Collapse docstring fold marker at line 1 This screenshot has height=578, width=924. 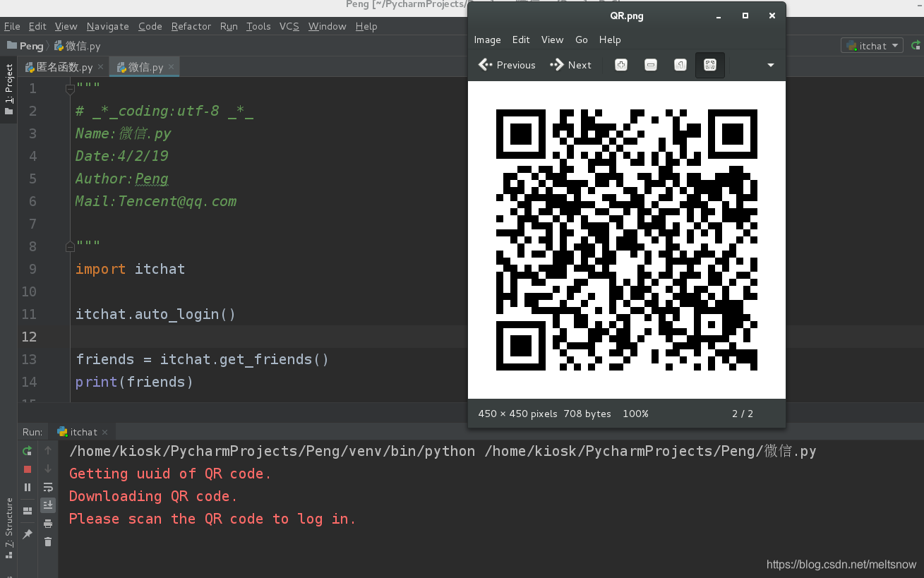70,89
